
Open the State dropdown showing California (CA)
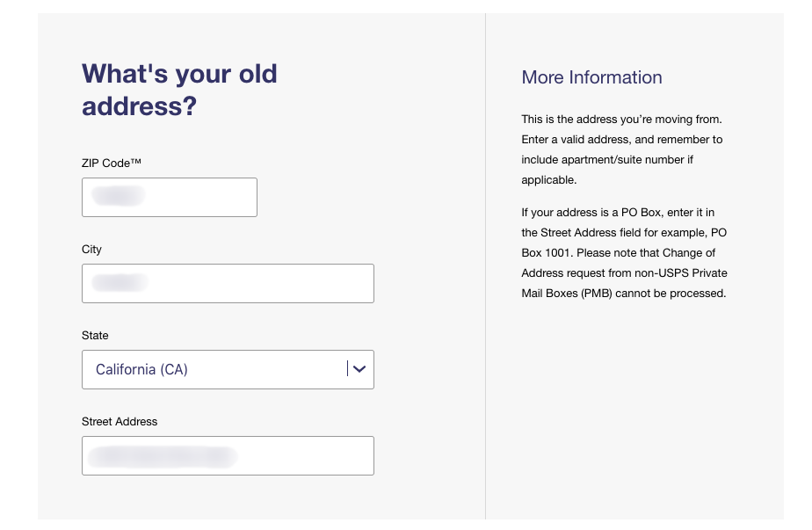coord(228,369)
